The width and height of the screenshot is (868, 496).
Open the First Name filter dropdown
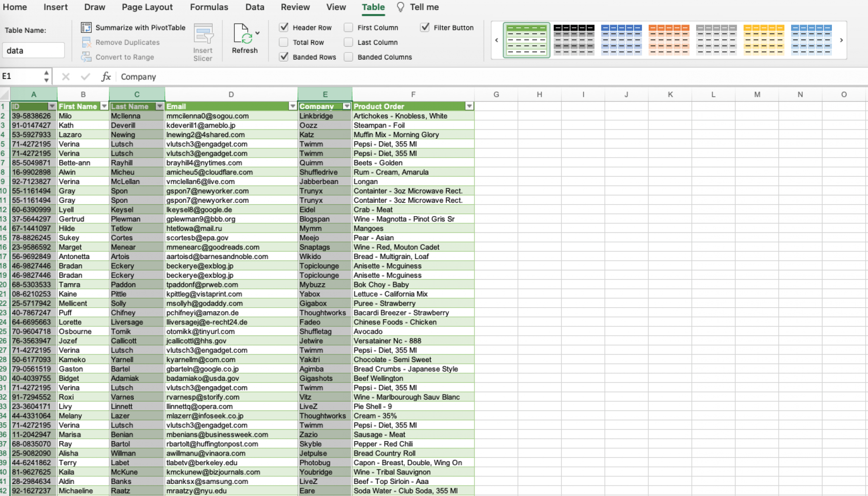click(x=104, y=106)
